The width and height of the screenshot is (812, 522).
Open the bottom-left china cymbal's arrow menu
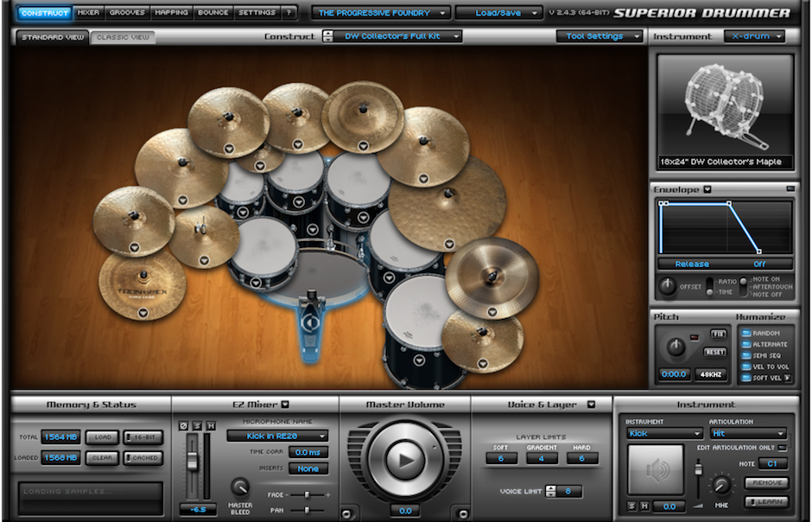point(143,313)
